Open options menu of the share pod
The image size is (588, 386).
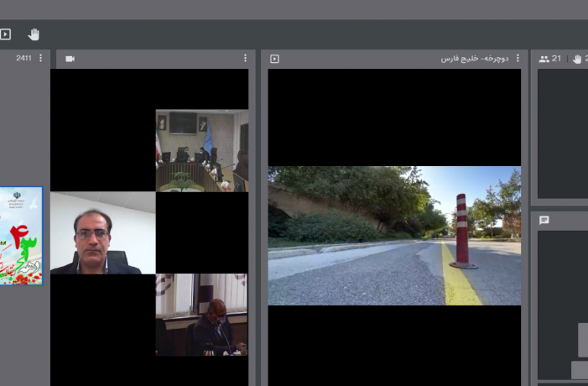tap(518, 59)
